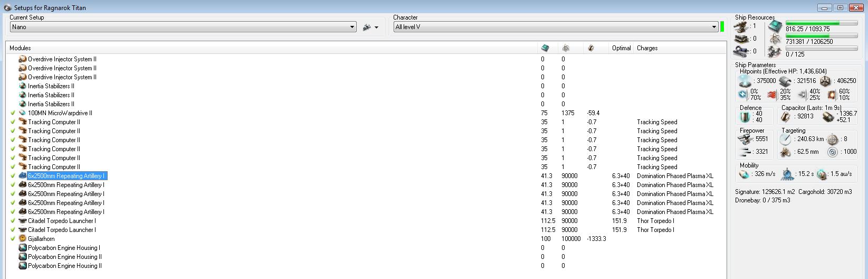The image size is (868, 279).
Task: Click the Dronebay: 0 / 375 m3 text
Action: coord(762,200)
